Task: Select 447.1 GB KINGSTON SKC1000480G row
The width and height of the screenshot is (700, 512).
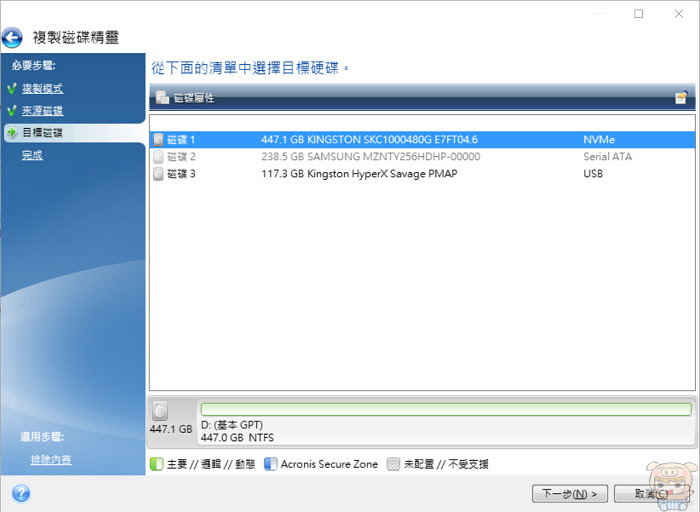Action: pyautogui.click(x=422, y=140)
